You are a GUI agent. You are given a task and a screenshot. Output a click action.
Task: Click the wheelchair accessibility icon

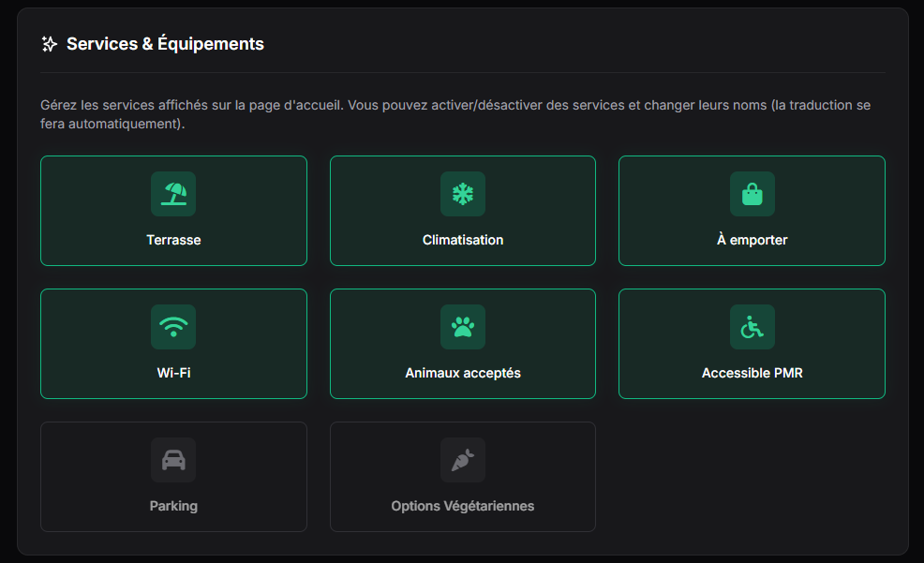[752, 327]
